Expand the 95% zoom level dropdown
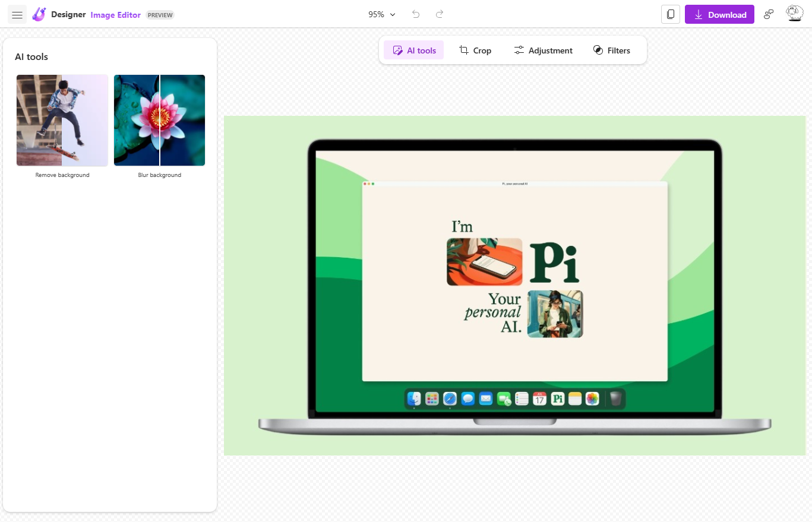Screen dimensions: 812x522 pos(382,15)
